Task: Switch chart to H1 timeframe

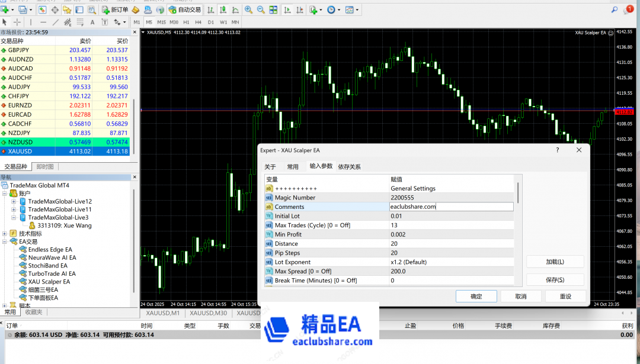Action: click(x=186, y=22)
